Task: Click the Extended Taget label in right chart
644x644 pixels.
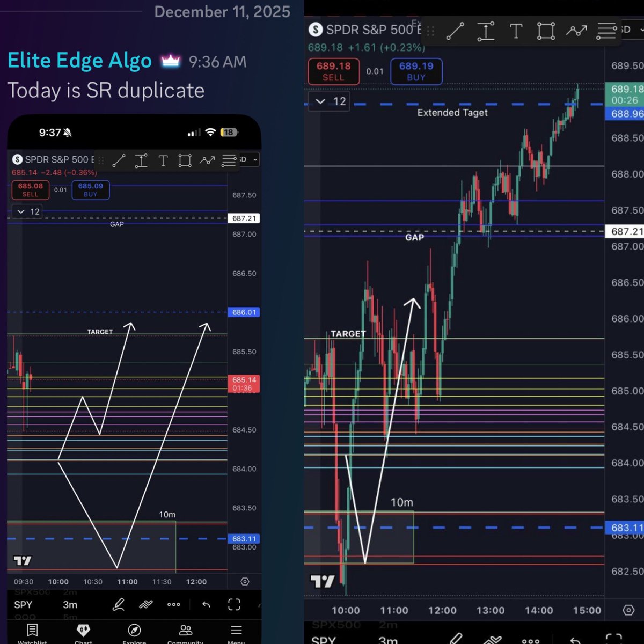Action: point(452,113)
